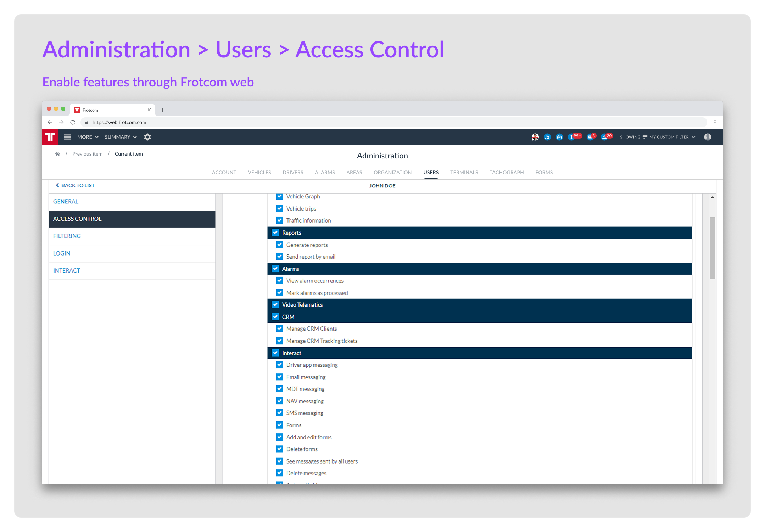The width and height of the screenshot is (765, 532).
Task: Uncheck the Video Telematics checkbox
Action: (275, 304)
